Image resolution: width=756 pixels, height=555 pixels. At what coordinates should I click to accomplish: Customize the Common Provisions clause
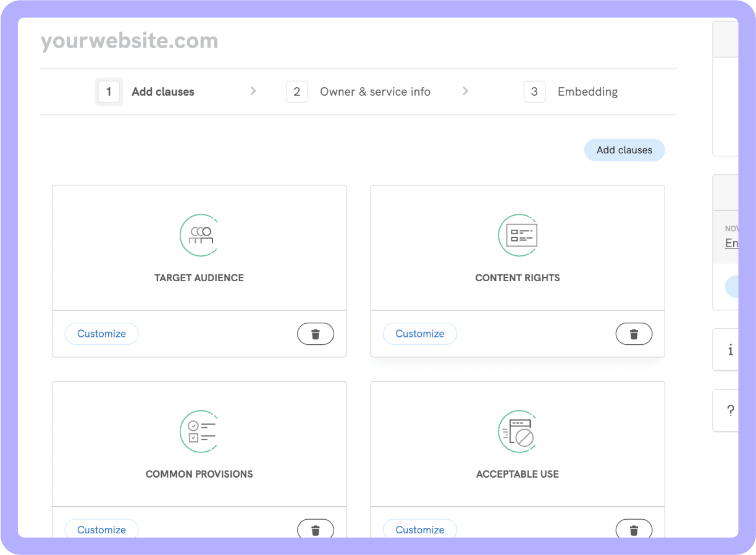click(101, 529)
